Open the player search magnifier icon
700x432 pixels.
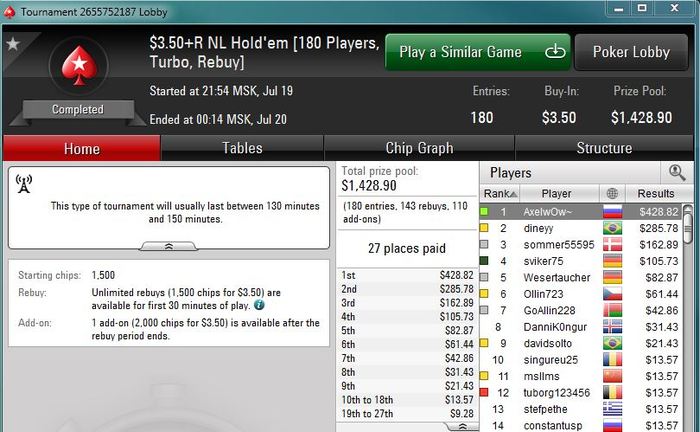(x=677, y=172)
